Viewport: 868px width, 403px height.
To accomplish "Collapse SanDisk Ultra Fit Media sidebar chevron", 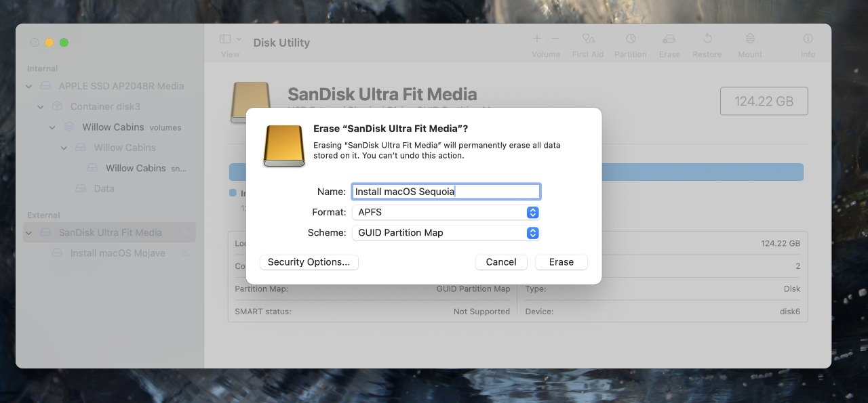I will 28,232.
